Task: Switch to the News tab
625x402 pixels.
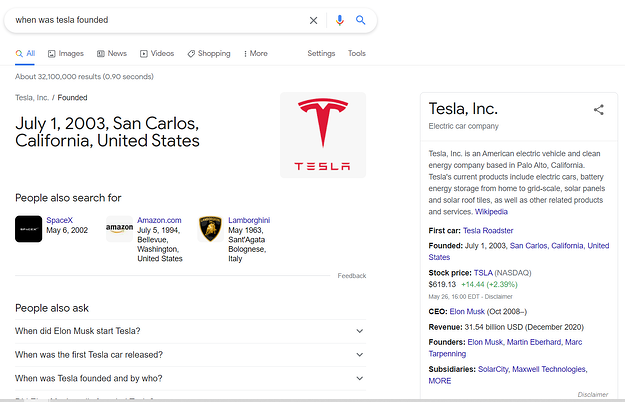Action: tap(112, 53)
